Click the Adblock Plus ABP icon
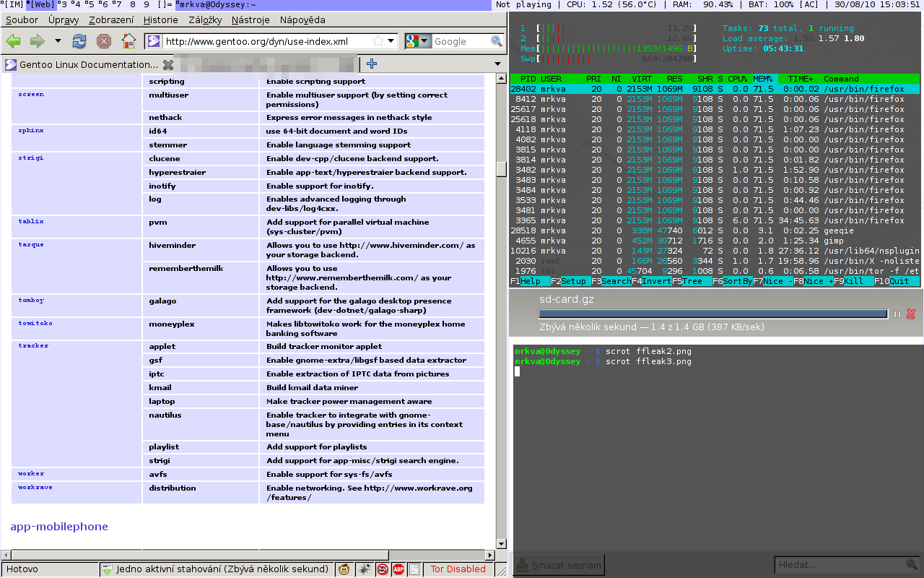This screenshot has height=578, width=924. pyautogui.click(x=398, y=569)
